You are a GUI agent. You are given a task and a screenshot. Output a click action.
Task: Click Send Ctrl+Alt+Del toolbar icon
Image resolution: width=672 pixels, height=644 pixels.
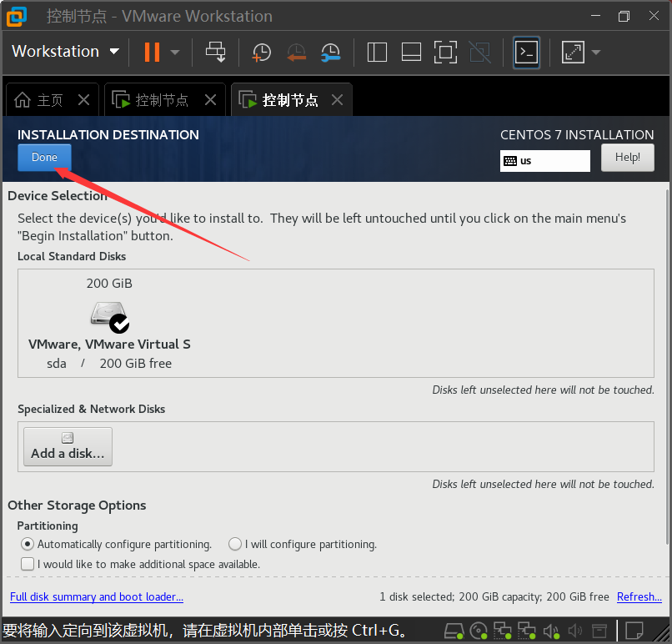click(216, 52)
